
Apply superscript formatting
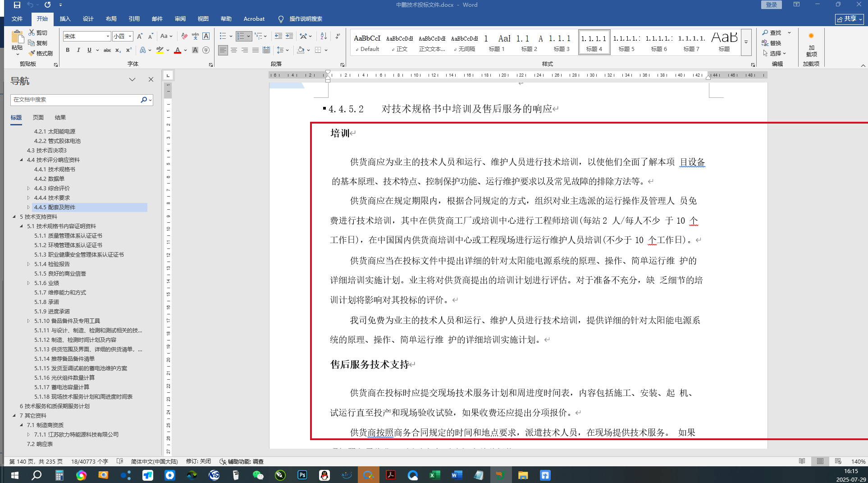click(x=129, y=50)
